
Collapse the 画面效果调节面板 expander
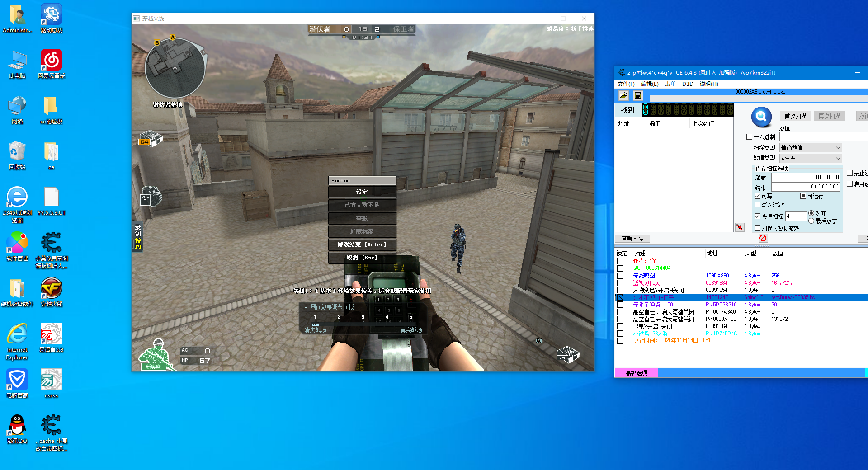point(306,307)
